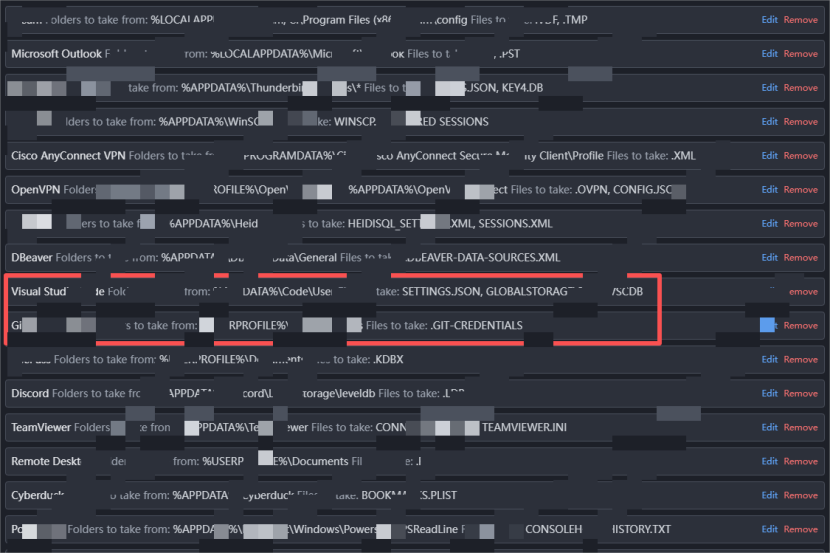The height and width of the screenshot is (553, 831).
Task: Edit the Thunderbird KEY4.DB rule
Action: point(769,88)
